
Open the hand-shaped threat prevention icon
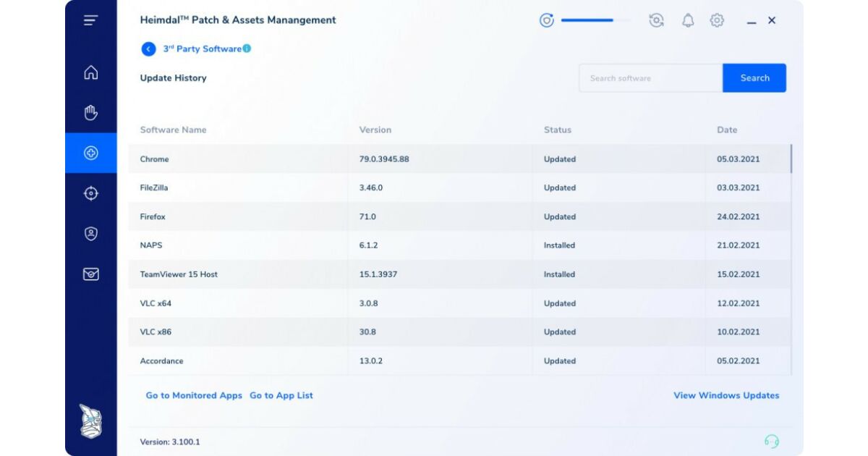(90, 113)
